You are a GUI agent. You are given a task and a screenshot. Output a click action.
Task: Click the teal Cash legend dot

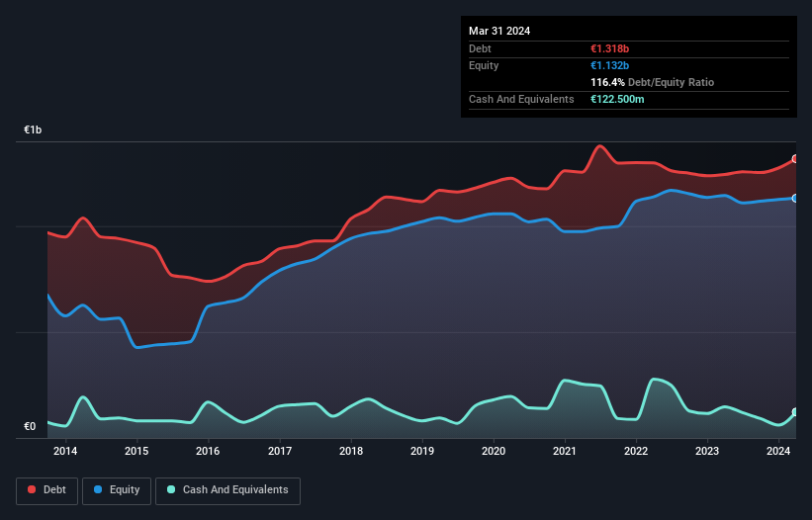click(171, 489)
